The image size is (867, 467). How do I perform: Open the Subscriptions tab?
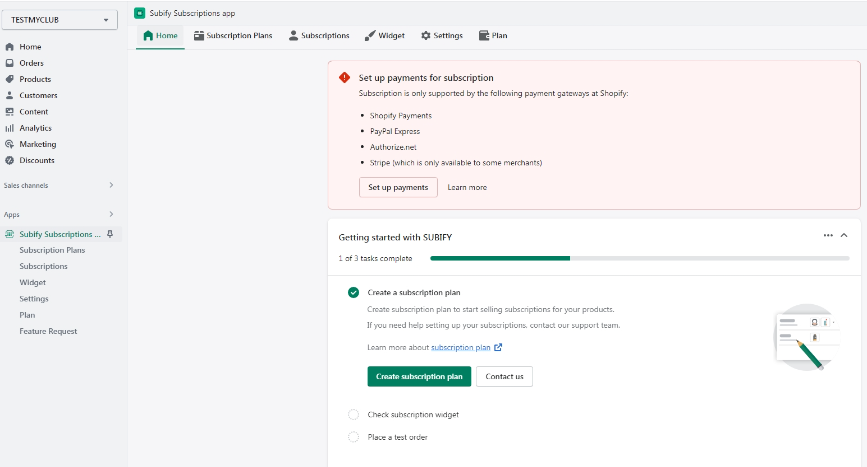click(319, 35)
